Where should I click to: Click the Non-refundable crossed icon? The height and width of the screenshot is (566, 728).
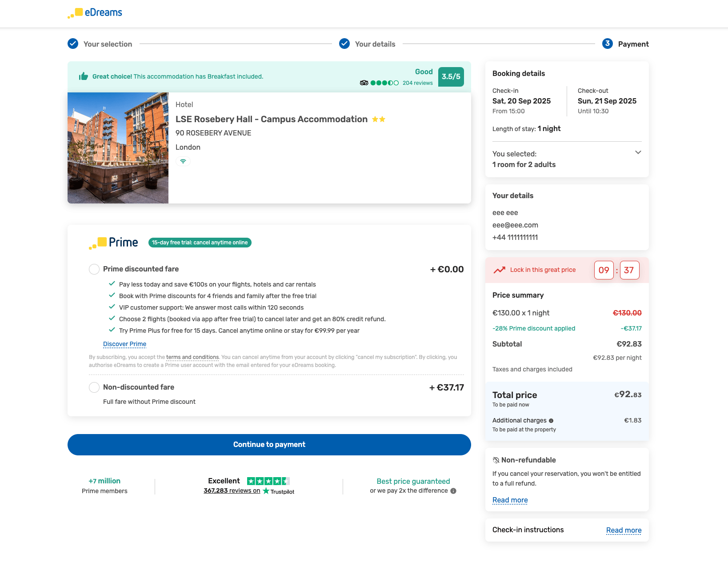496,460
